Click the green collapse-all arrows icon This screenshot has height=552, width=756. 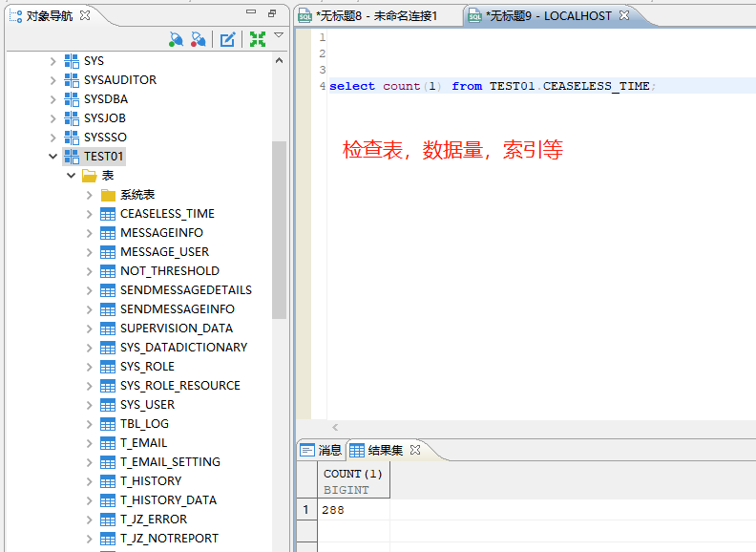pos(258,39)
